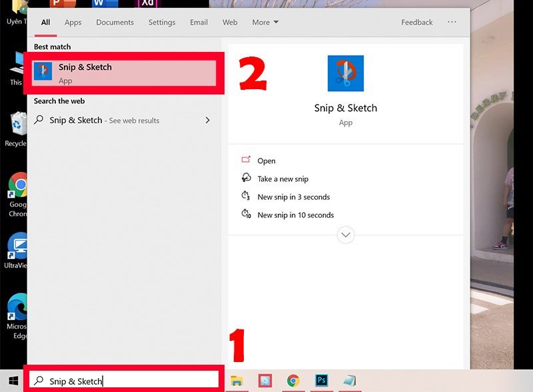Expand the chevron for more Snip & Sketch actions
The height and width of the screenshot is (392, 533).
point(345,235)
